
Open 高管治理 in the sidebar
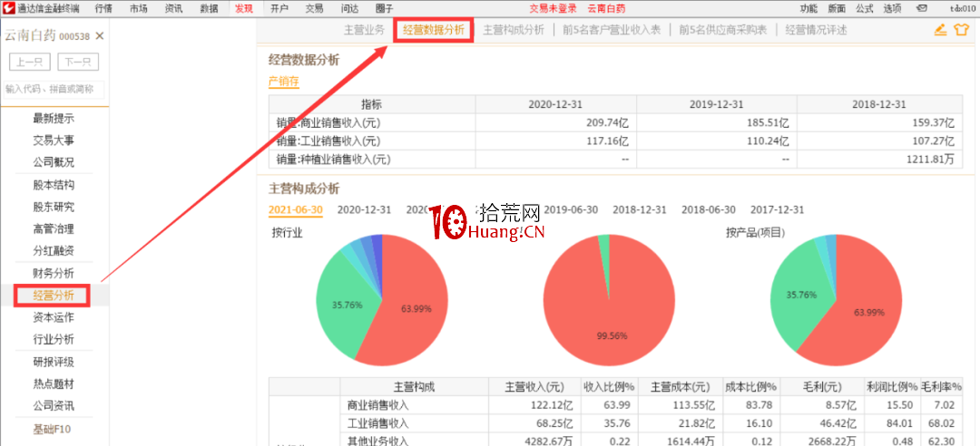coord(54,229)
